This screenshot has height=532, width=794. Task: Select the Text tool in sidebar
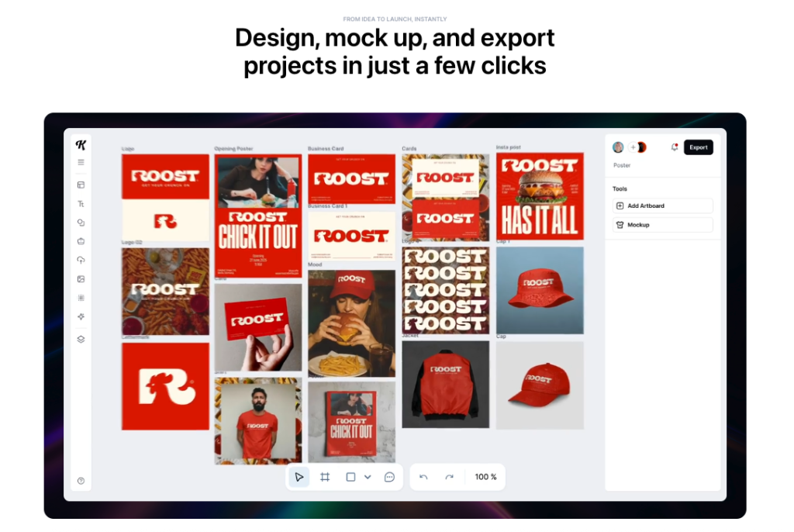click(81, 204)
